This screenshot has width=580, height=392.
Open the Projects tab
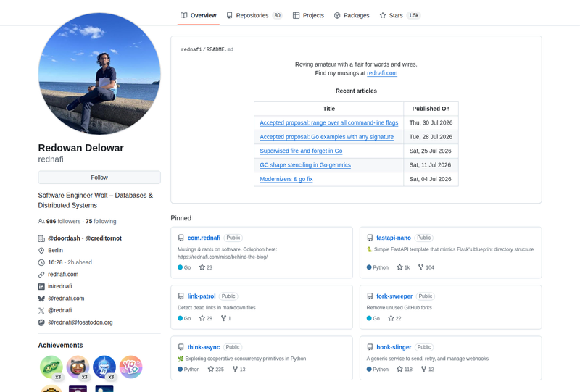coord(308,15)
